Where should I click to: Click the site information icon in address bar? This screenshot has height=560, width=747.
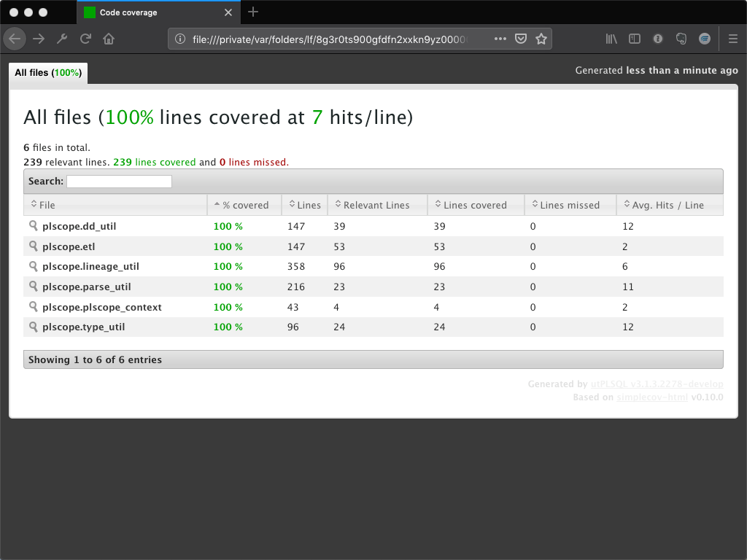179,39
